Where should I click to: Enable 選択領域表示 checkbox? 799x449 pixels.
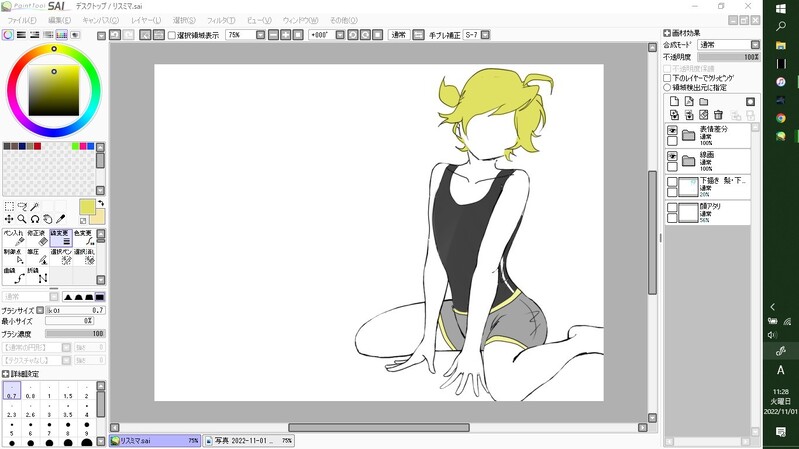[172, 35]
